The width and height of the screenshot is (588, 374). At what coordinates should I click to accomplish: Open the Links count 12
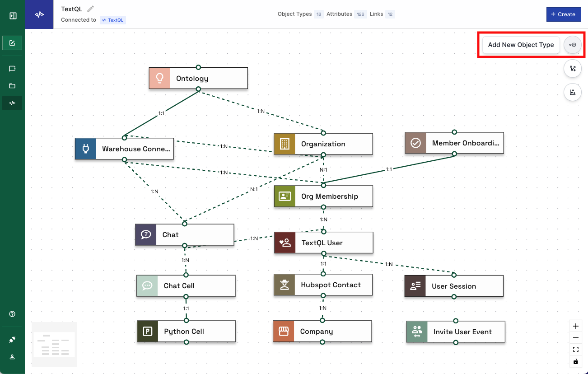click(x=390, y=14)
